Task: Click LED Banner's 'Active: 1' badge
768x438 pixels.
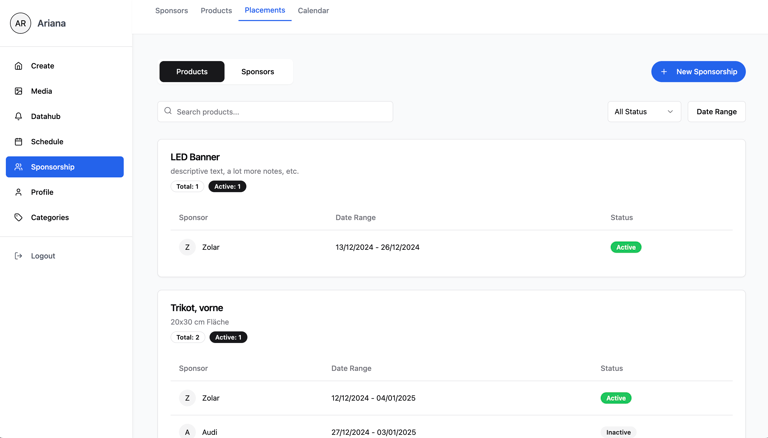Action: [x=227, y=186]
